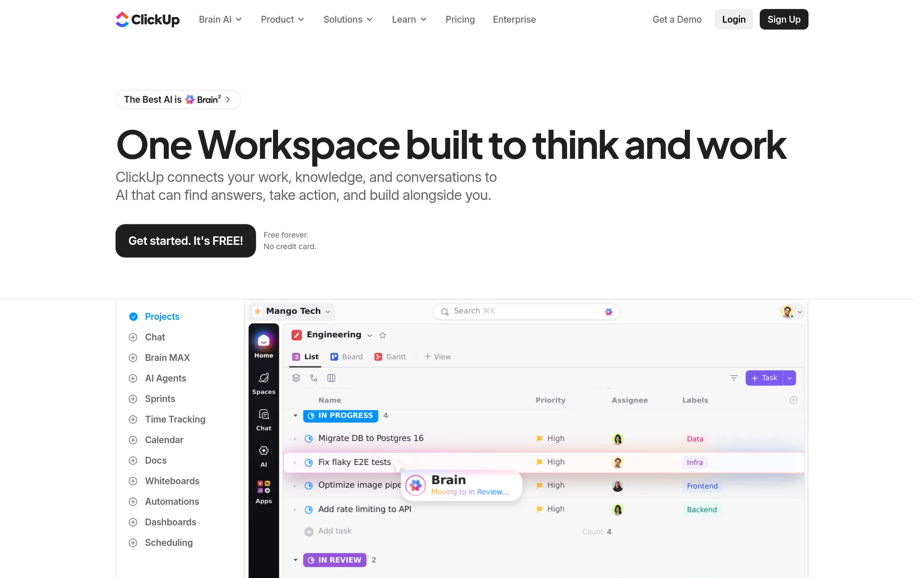Select the Sprints feature option
Screen dimensions: 924x578
click(152, 399)
